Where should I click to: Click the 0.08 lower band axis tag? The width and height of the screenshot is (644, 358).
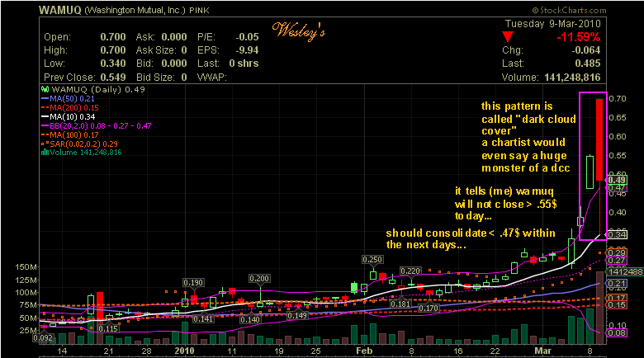617,332
